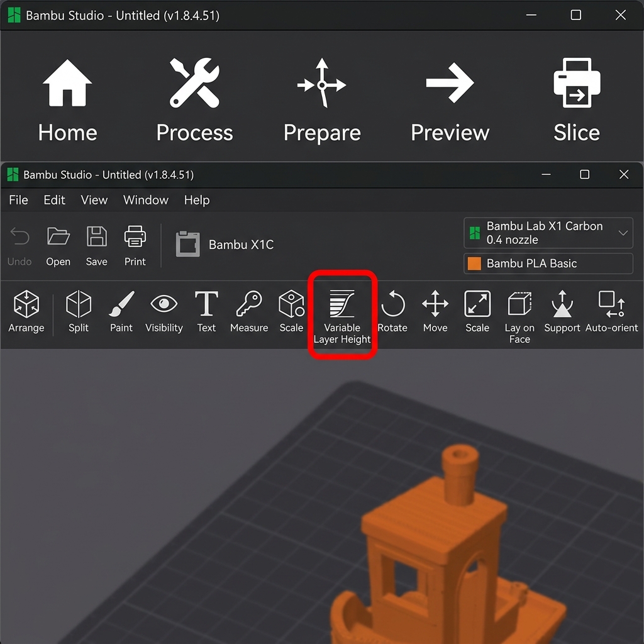Open the Home tab in upper window
This screenshot has height=644, width=644.
click(67, 101)
